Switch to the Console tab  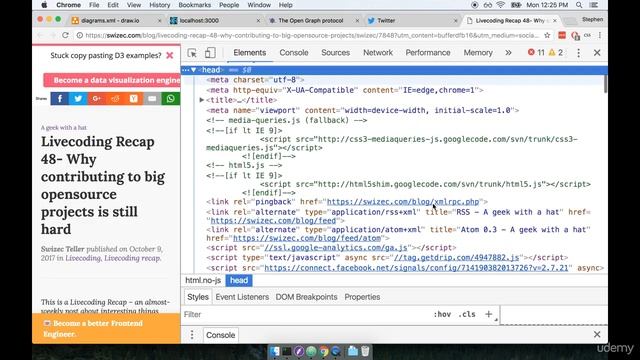293,53
